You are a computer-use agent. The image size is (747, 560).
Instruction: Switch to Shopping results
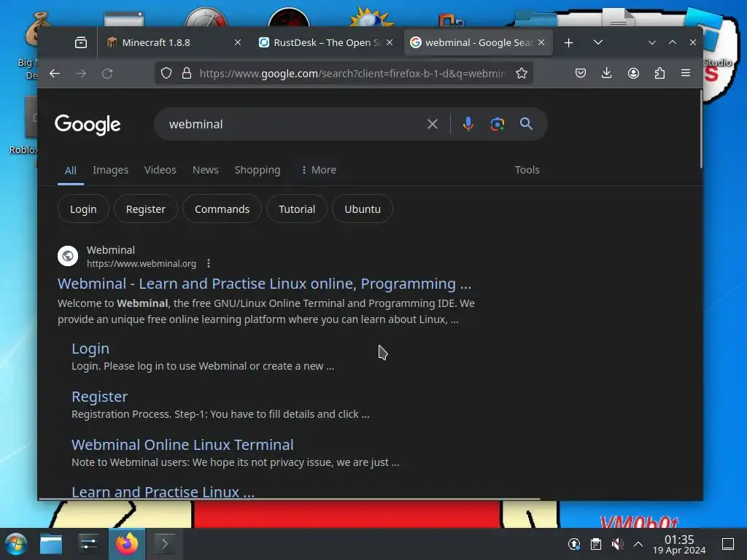[258, 170]
